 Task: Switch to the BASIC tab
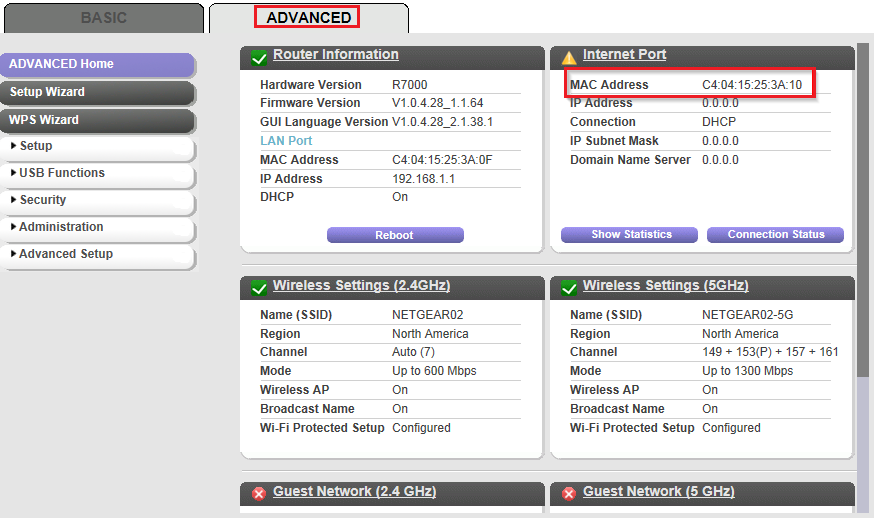click(104, 18)
